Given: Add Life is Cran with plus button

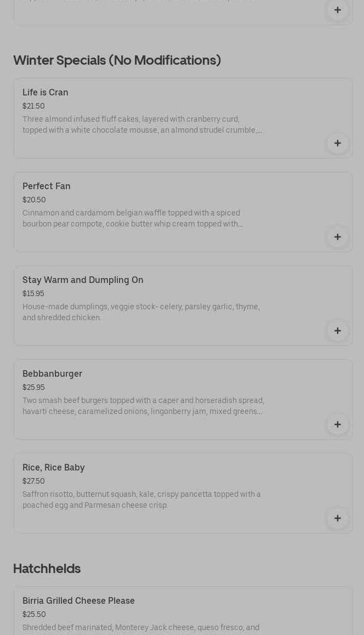Looking at the screenshot, I should point(338,143).
